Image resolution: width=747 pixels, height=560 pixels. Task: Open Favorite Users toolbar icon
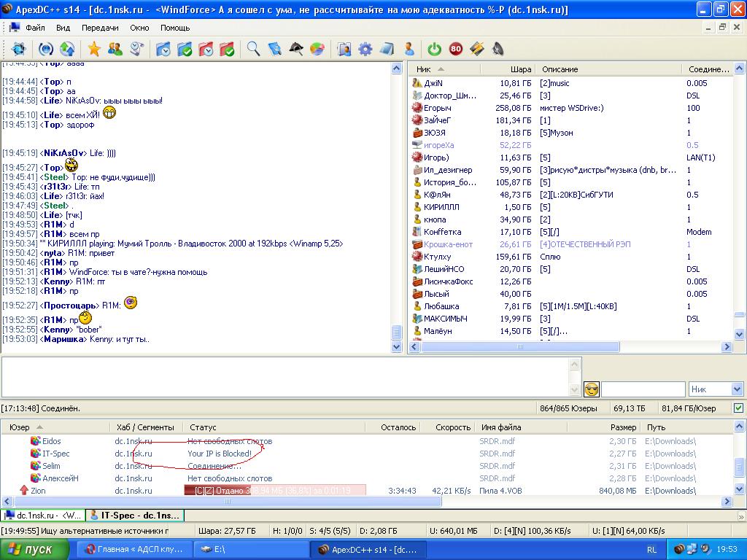[115, 49]
